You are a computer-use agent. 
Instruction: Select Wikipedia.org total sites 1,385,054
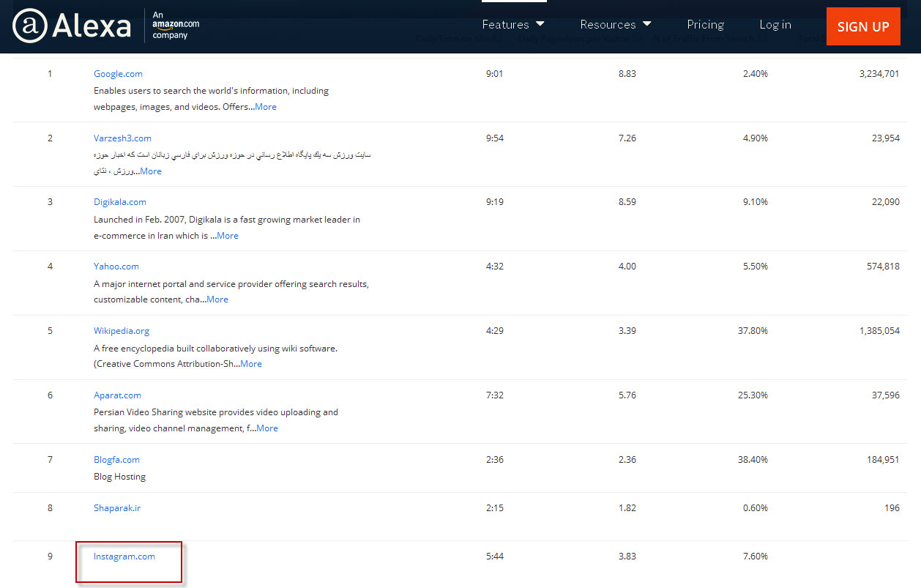point(879,331)
